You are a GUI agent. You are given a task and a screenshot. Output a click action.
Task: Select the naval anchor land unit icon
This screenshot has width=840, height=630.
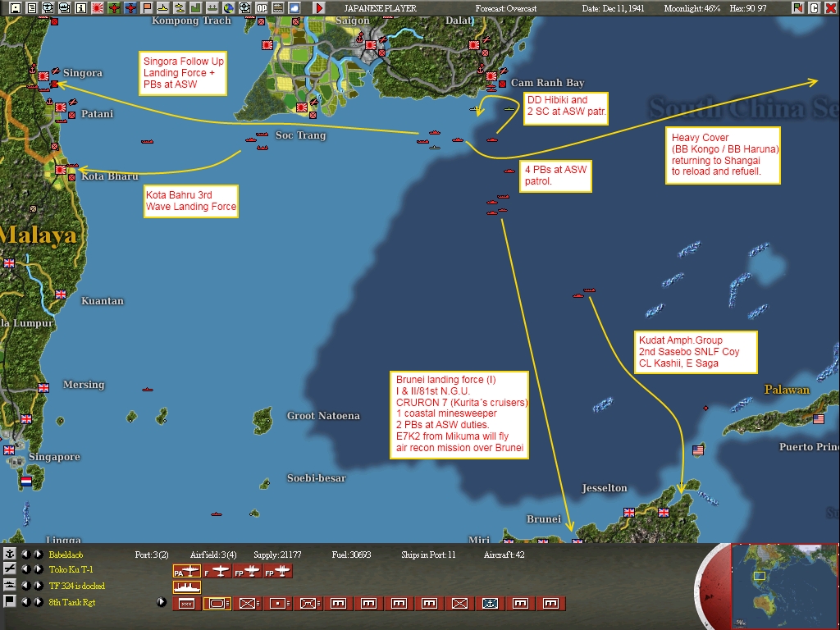point(491,603)
